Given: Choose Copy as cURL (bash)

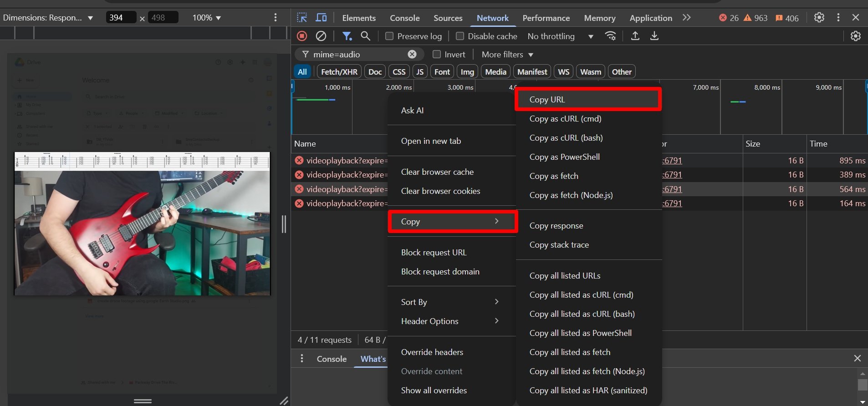Looking at the screenshot, I should pos(589,137).
